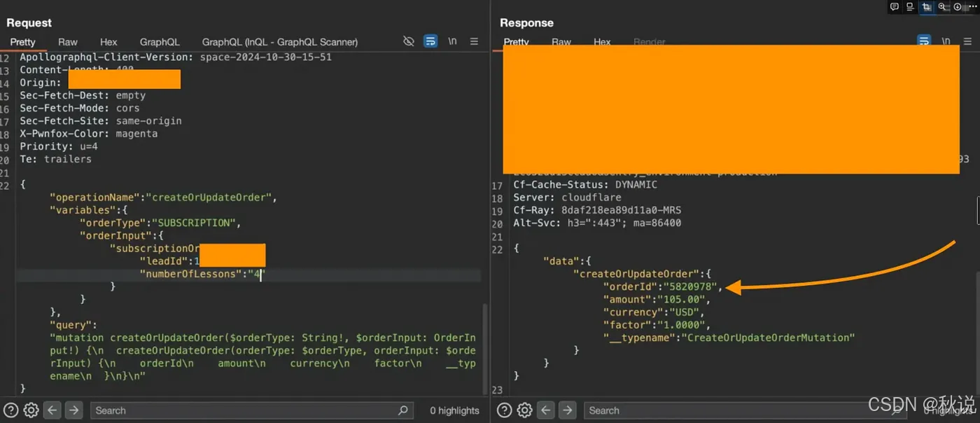Click the "numberOfLessons":"4" value line

click(202, 275)
